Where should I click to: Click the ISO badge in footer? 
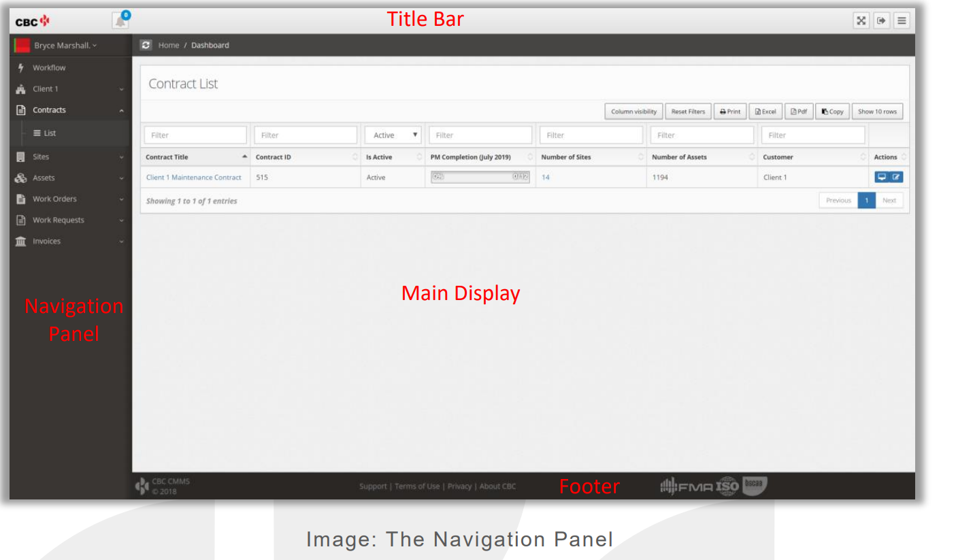727,486
